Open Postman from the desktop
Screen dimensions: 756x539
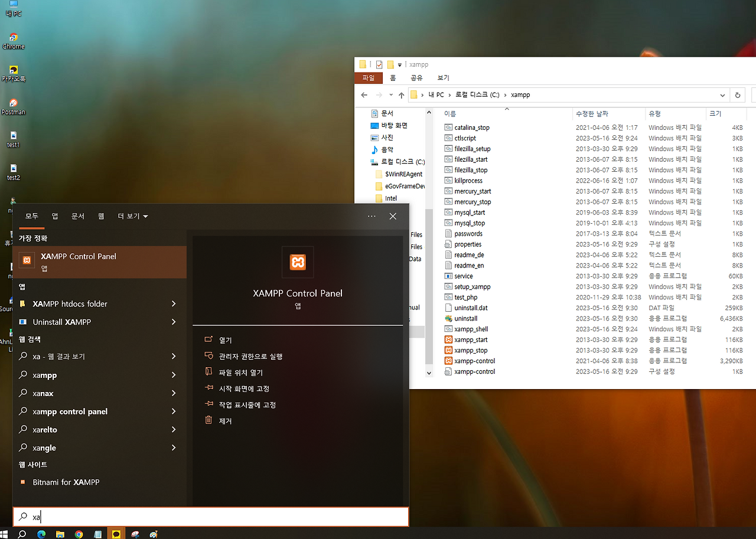pos(13,103)
